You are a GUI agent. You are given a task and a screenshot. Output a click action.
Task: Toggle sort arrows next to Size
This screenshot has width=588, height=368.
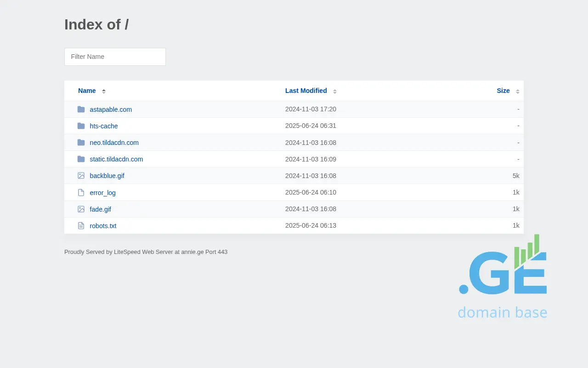tap(518, 91)
